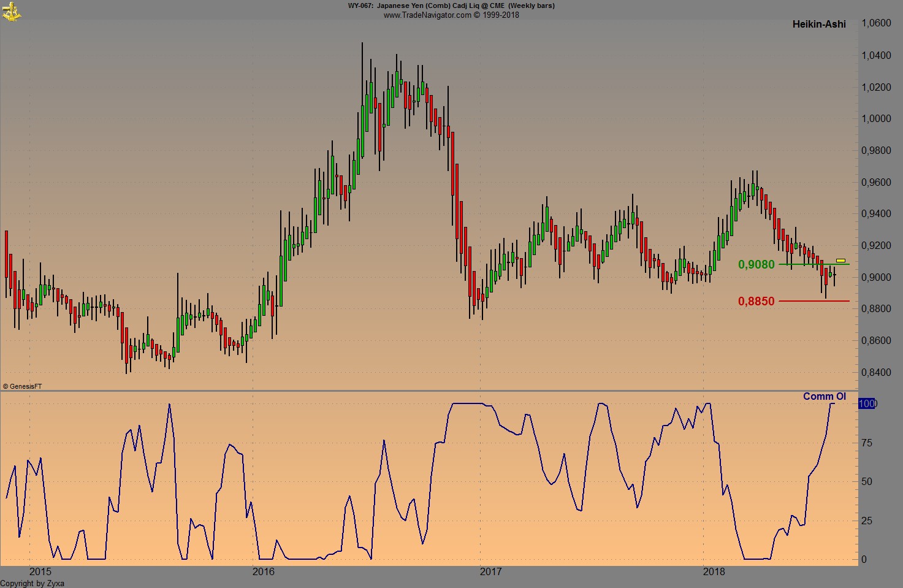Click the '1,0400' price axis value
The image size is (903, 588).
pyautogui.click(x=877, y=56)
